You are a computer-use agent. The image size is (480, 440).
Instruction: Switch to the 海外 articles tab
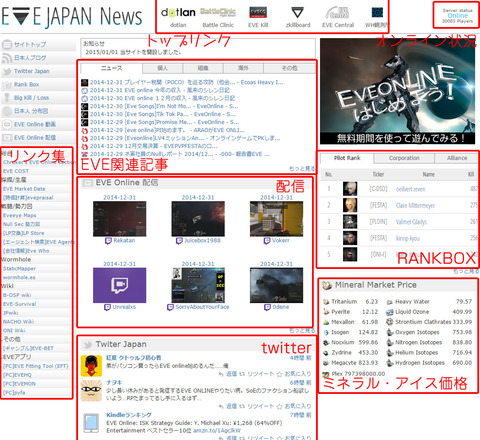click(x=243, y=68)
